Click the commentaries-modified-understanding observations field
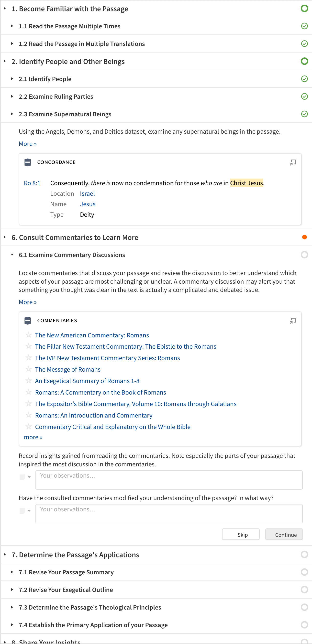 click(x=169, y=514)
